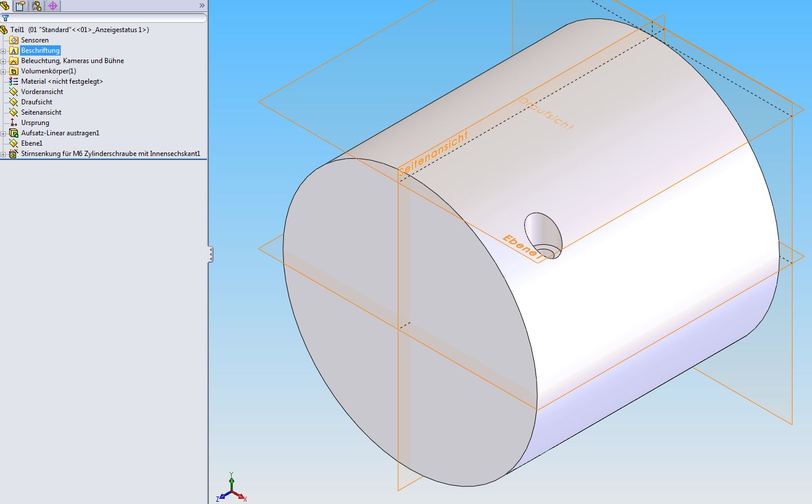Click the Sensoren folder icon
Viewport: 812px width, 504px height.
tap(14, 40)
